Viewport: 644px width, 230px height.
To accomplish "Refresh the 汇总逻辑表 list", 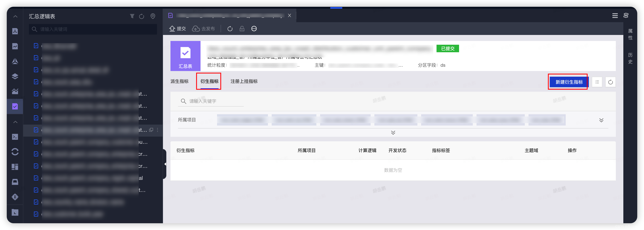I will pos(142,16).
